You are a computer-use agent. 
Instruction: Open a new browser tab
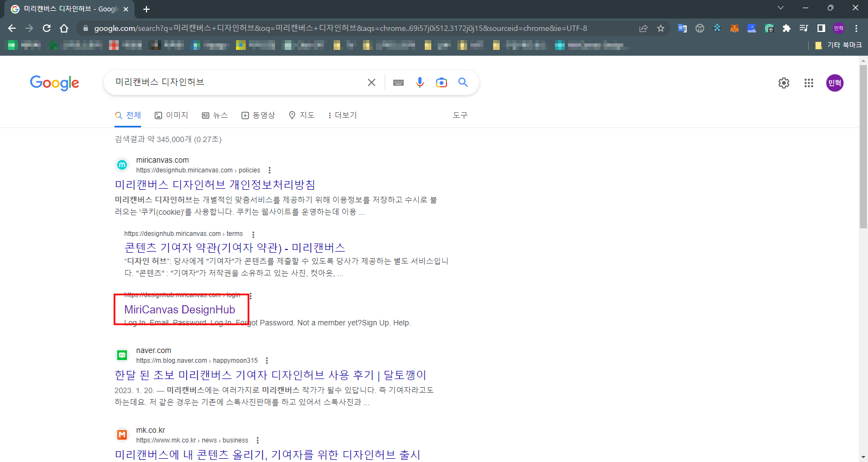[146, 9]
